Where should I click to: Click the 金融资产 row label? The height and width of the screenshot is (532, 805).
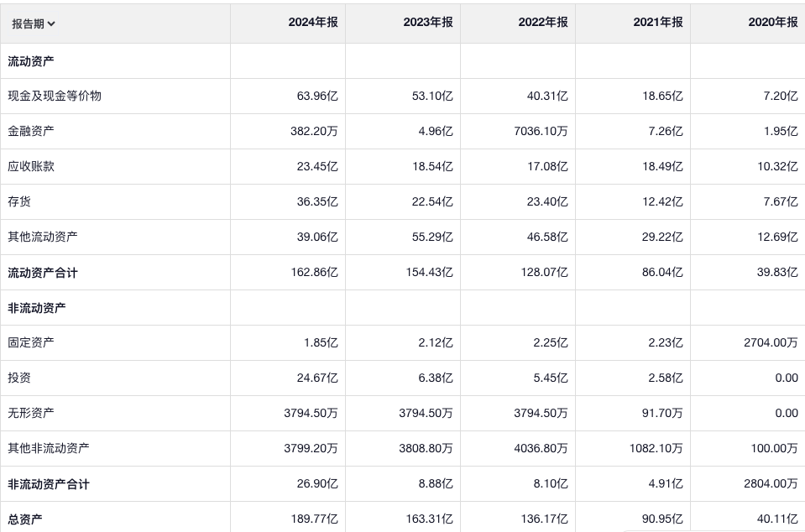[x=31, y=132]
